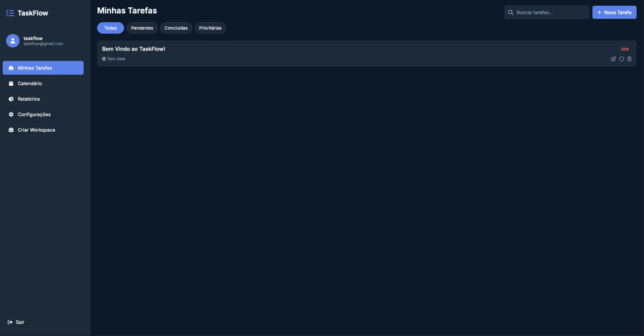
Task: Open the Minhas Tarefas home icon
Action: tap(11, 68)
